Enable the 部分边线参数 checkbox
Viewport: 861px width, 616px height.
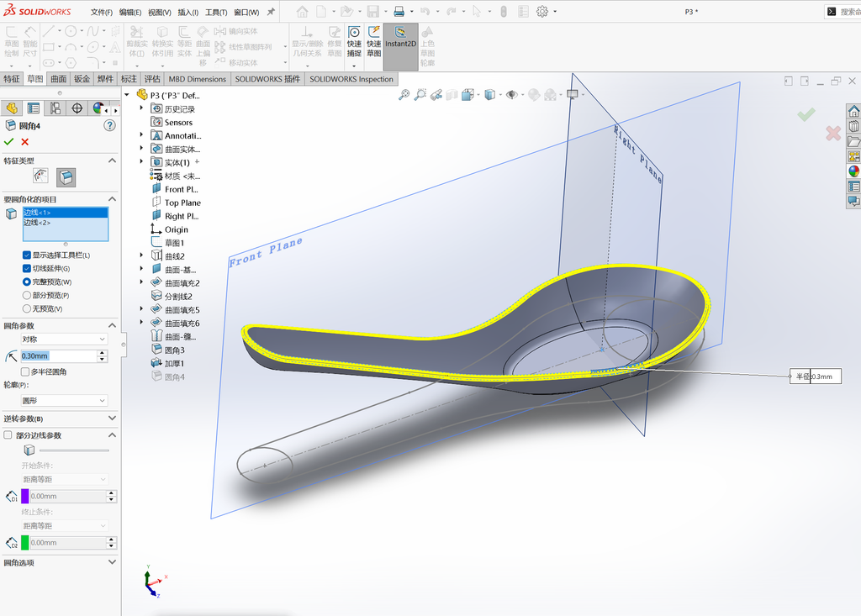pyautogui.click(x=8, y=434)
